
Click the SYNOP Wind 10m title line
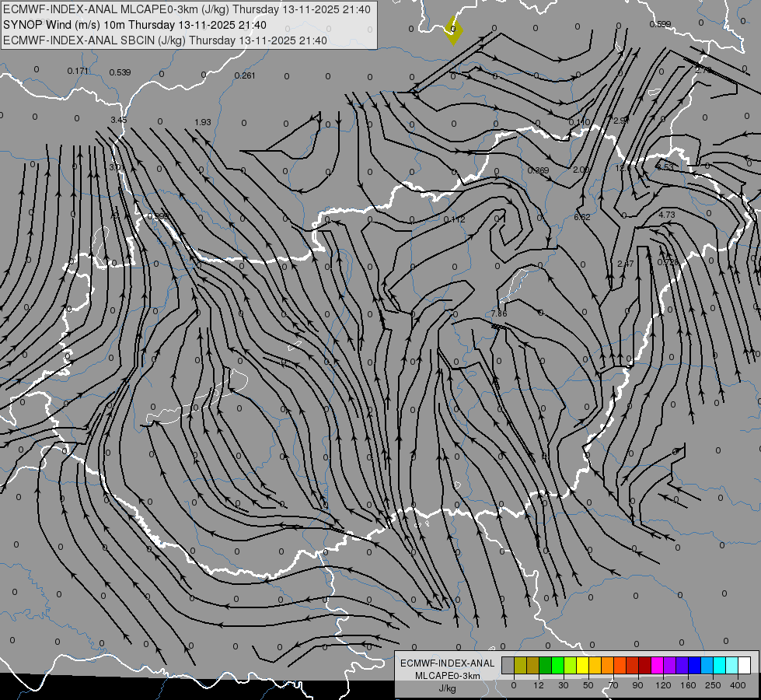pyautogui.click(x=134, y=25)
